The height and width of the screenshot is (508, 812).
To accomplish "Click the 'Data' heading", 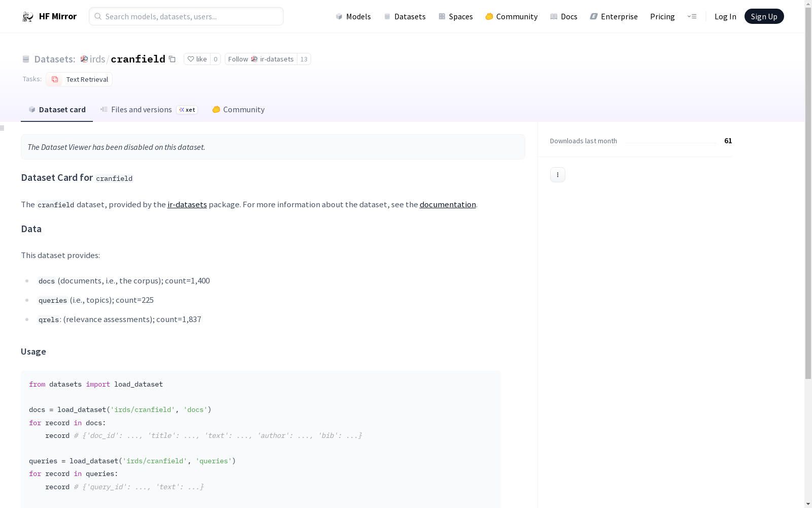I will pyautogui.click(x=31, y=229).
